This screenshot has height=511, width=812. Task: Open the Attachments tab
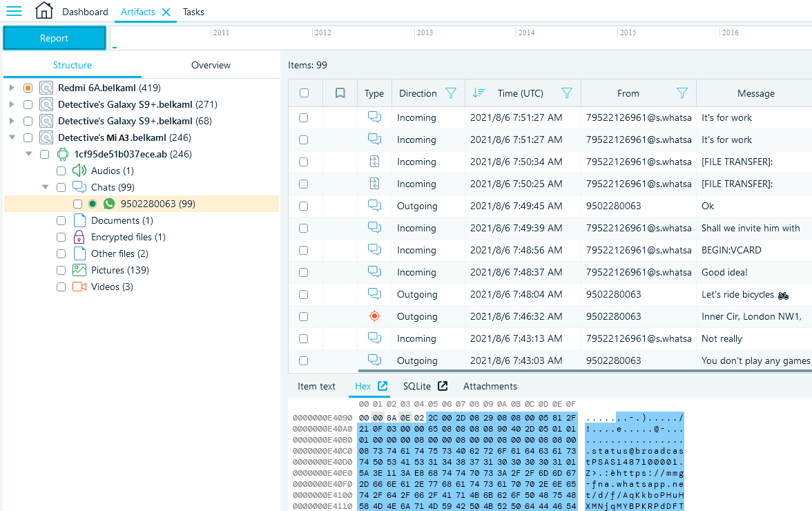[x=490, y=386]
